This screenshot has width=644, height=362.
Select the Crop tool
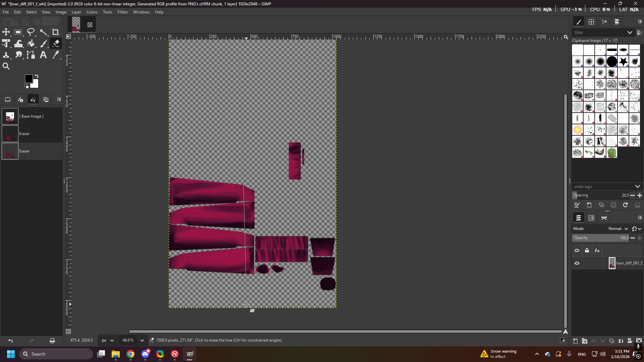click(x=56, y=32)
